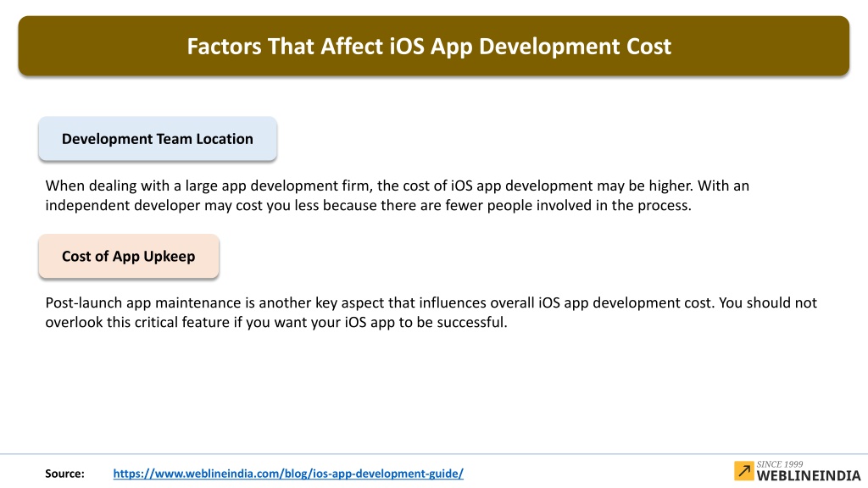Click the 'Source:' label

64,474
